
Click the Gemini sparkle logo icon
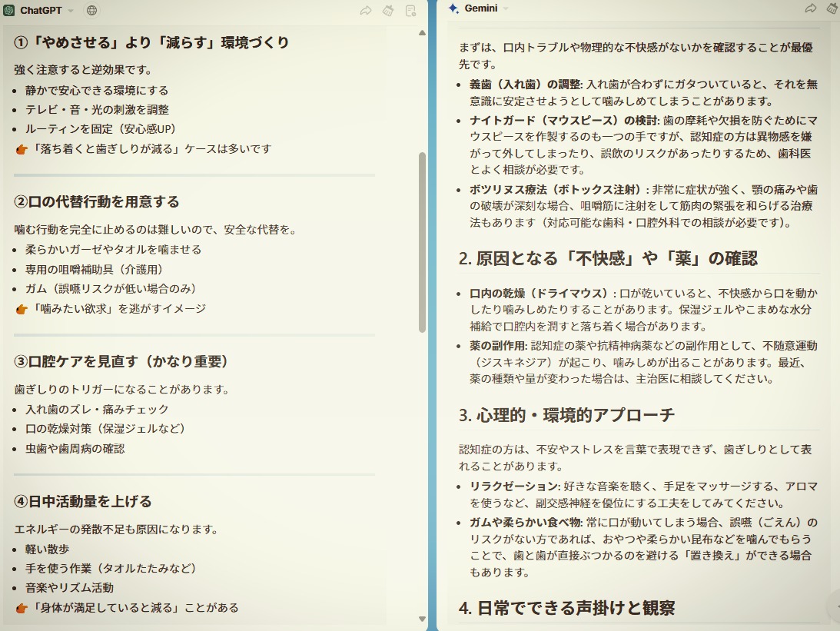tap(453, 8)
